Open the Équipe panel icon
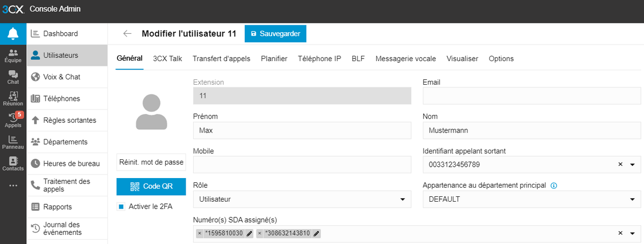 click(x=13, y=55)
